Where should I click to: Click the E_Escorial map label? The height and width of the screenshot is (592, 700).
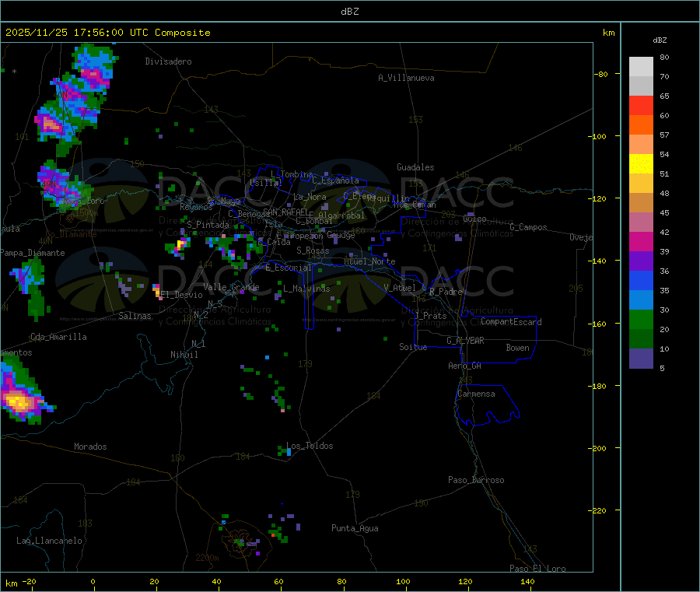coord(289,268)
